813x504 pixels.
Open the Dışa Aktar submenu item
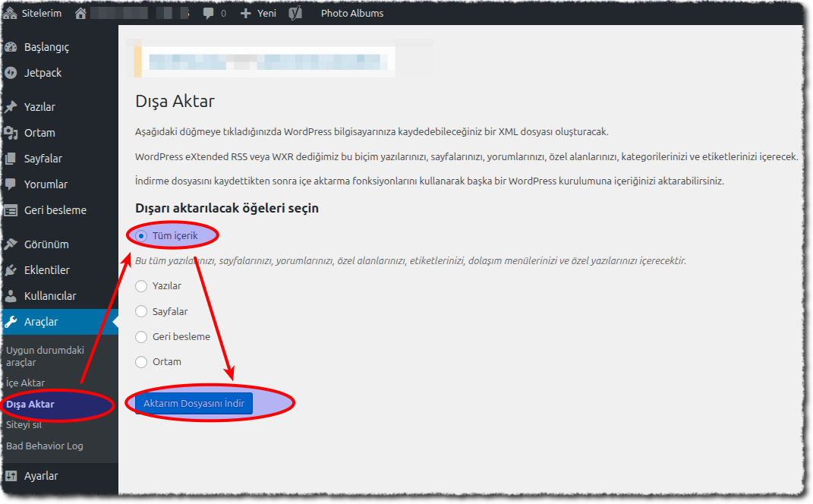[30, 405]
